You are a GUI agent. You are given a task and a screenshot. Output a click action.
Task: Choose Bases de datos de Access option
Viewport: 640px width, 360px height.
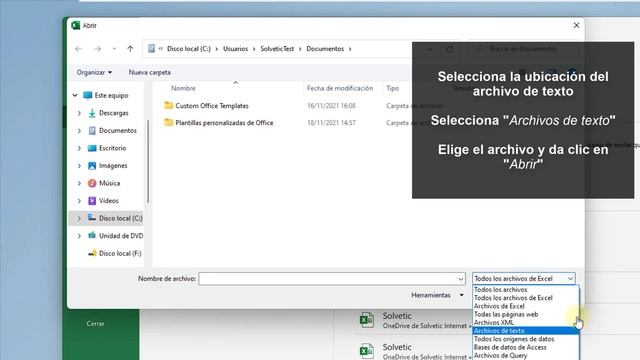(x=526, y=347)
